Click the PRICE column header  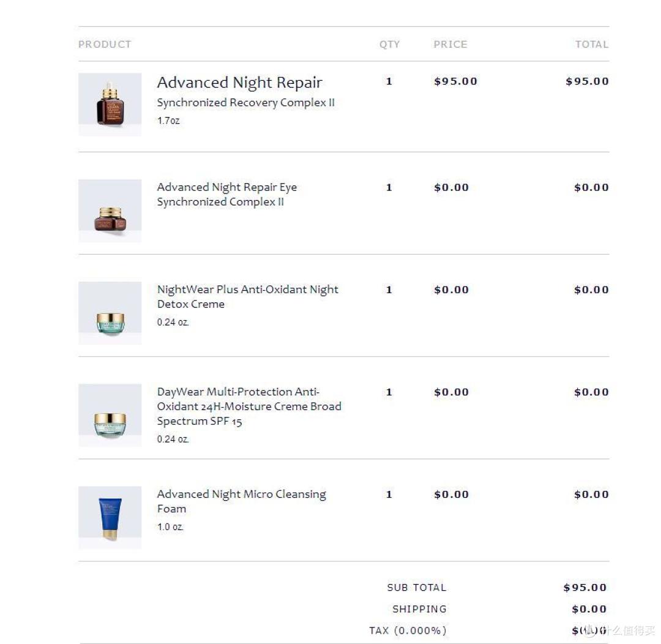point(450,45)
